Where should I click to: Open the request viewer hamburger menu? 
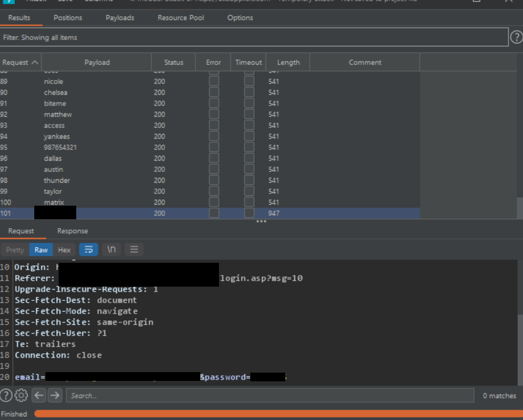click(x=134, y=250)
